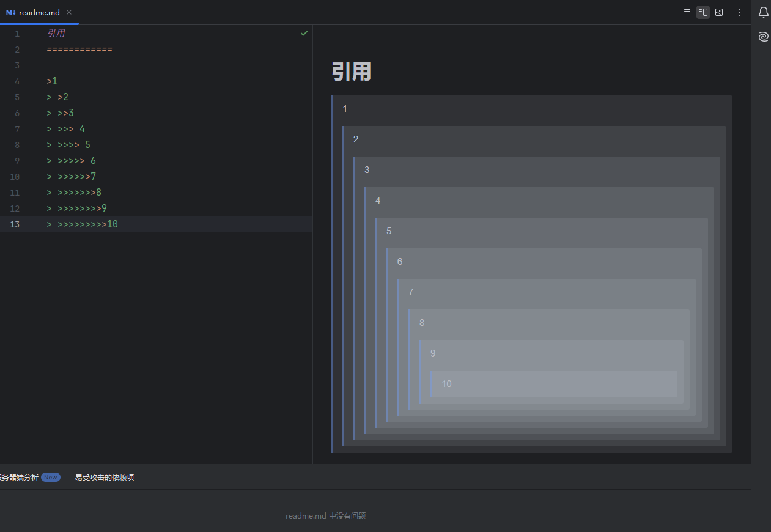Click the green inspection checkmark widget
The image size is (771, 532).
[304, 33]
